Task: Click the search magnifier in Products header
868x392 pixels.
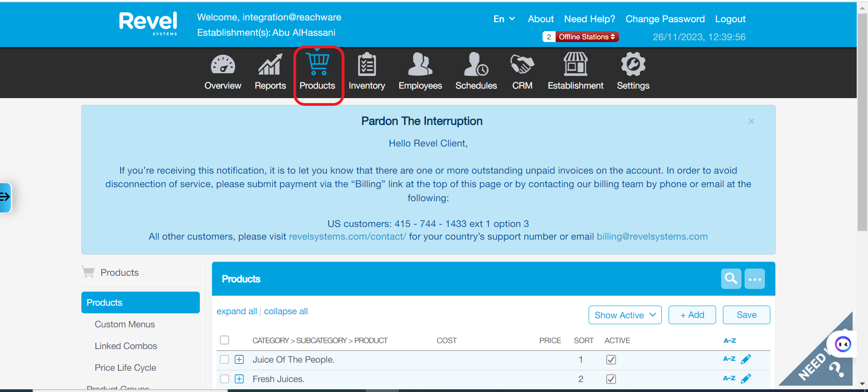Action: [731, 279]
